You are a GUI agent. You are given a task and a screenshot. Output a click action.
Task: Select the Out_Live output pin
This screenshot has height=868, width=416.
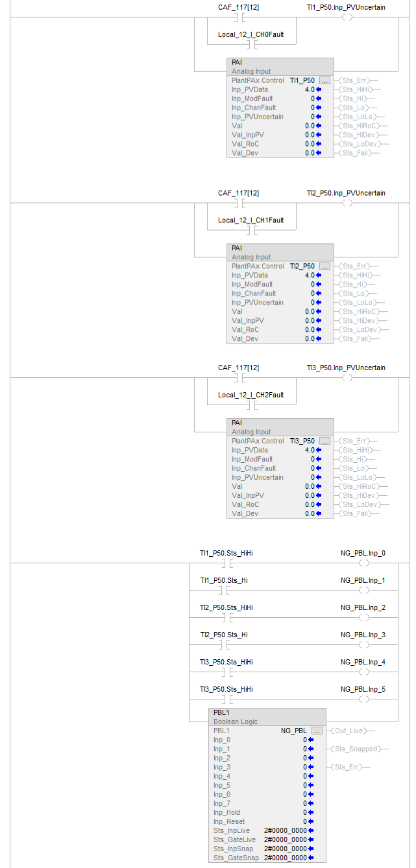click(x=349, y=731)
